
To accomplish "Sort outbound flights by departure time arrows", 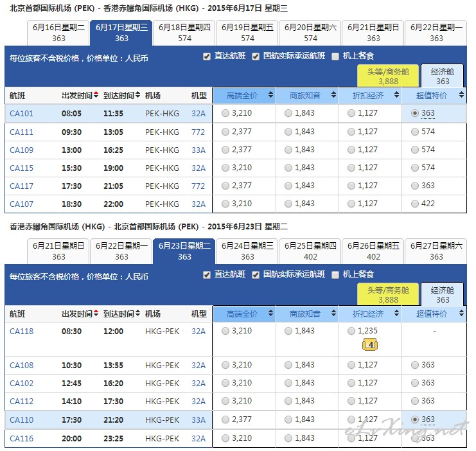I will click(96, 95).
